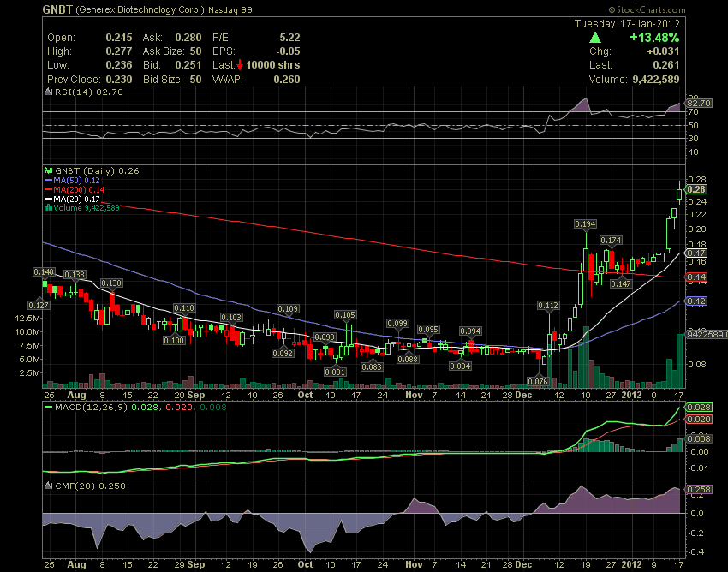Click the white MA(20) legend line
The image size is (728, 572).
click(x=48, y=199)
